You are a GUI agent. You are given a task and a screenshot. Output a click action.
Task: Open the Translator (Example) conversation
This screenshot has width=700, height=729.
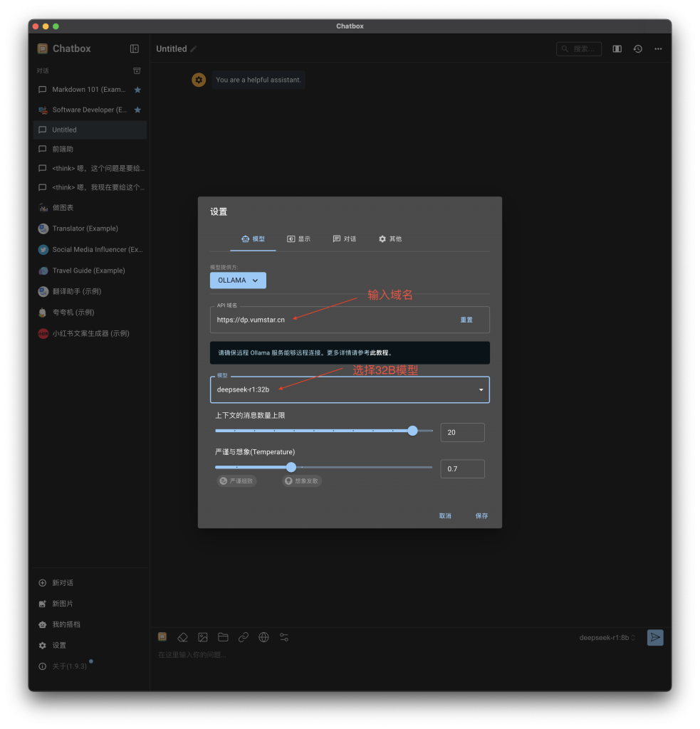tap(90, 229)
